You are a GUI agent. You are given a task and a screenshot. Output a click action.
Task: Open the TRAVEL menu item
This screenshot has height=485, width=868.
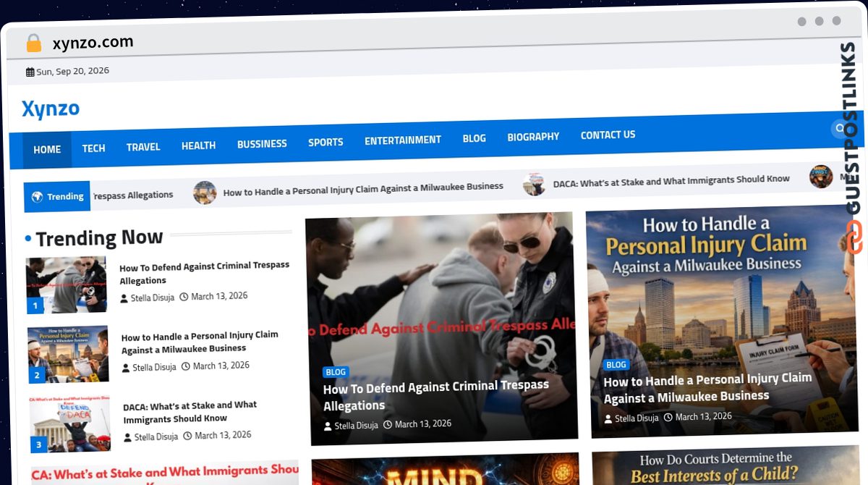coord(143,147)
